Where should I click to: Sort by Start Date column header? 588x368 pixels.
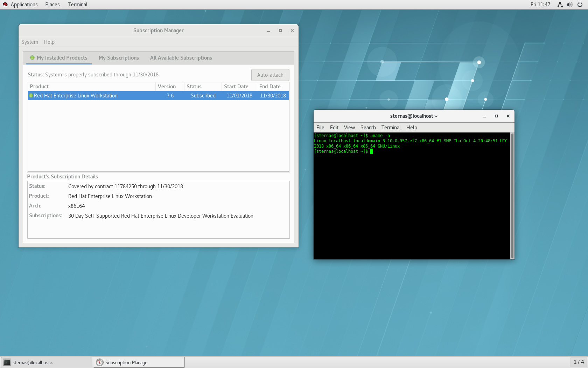click(x=239, y=87)
